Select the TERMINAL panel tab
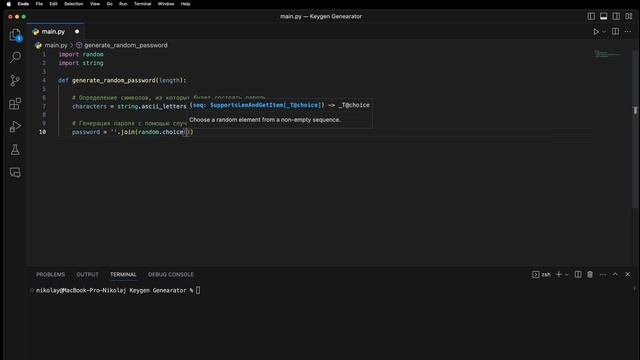640x360 pixels. 123,275
